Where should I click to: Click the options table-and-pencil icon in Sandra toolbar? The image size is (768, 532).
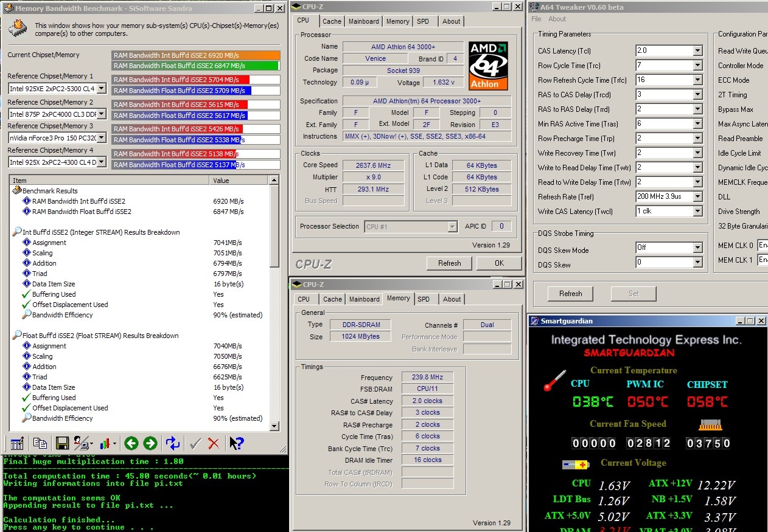coord(18,443)
